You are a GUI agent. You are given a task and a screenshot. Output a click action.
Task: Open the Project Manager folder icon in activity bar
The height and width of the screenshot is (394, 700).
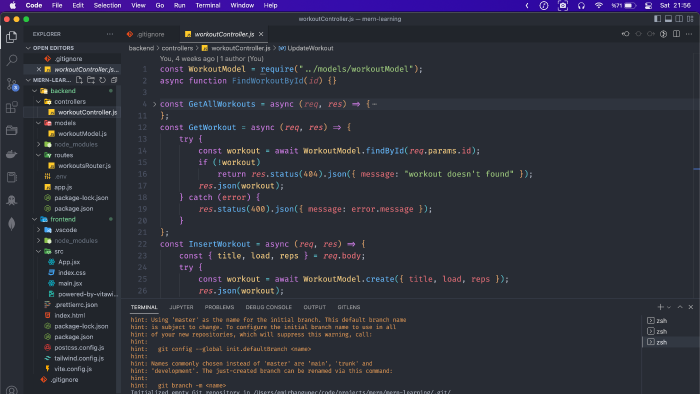[12, 130]
